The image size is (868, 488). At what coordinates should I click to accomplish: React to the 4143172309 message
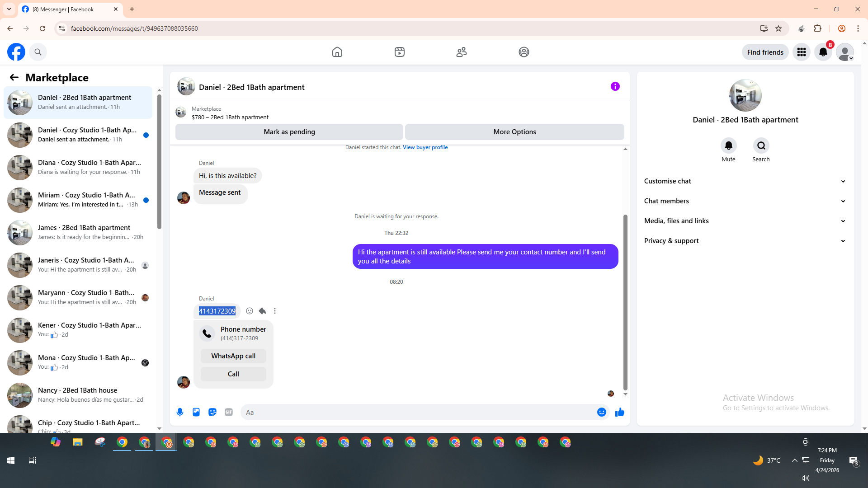click(x=250, y=311)
